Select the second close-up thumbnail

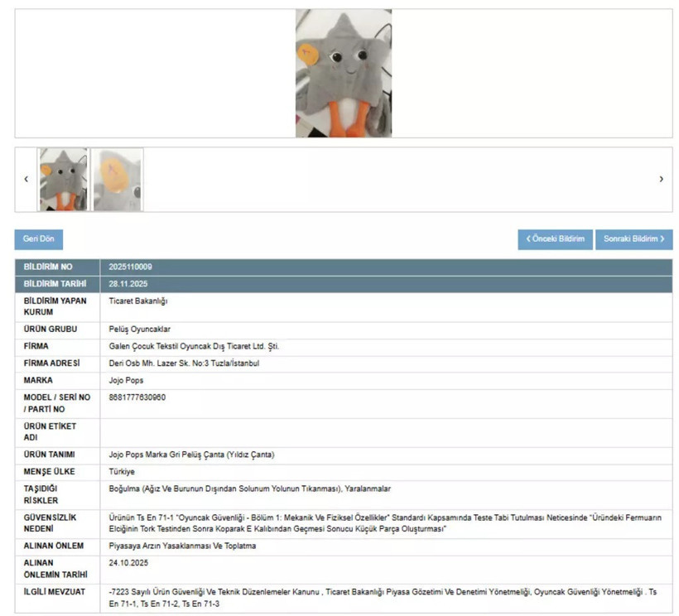pos(118,179)
